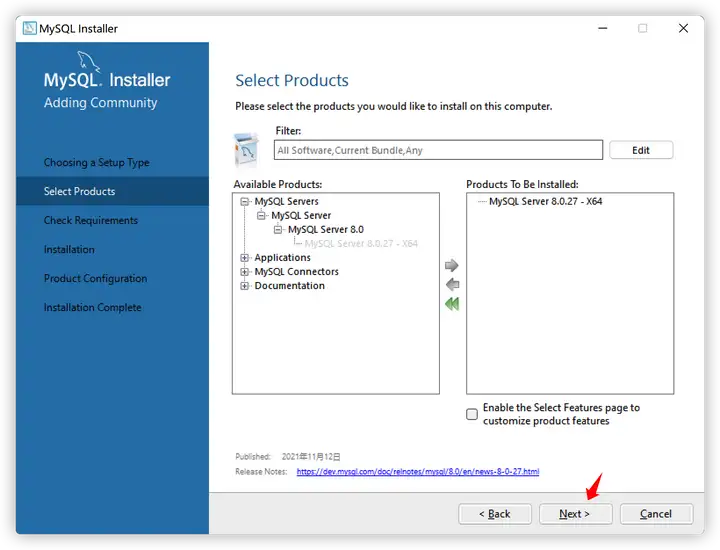Collapse the MySQL Servers tree node
Image resolution: width=720 pixels, height=550 pixels.
(x=244, y=202)
